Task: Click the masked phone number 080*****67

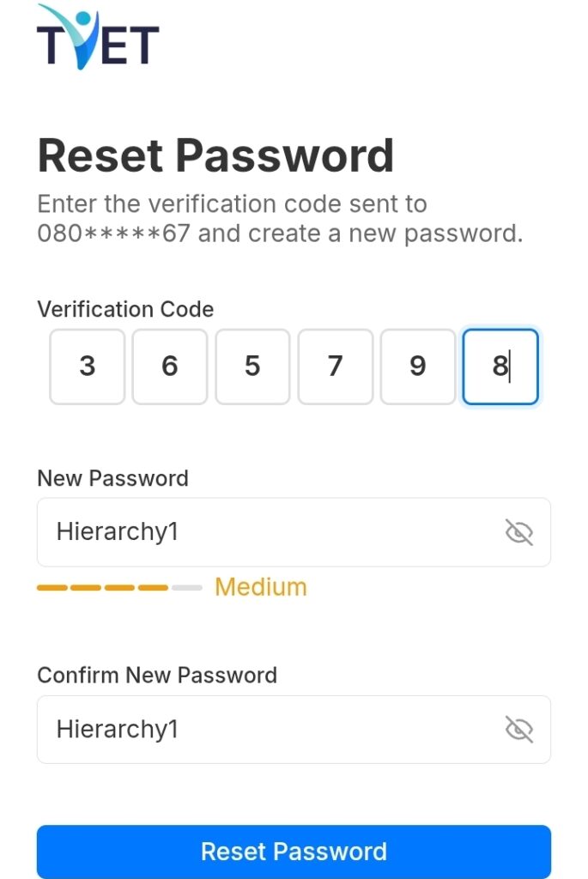Action: click(113, 233)
